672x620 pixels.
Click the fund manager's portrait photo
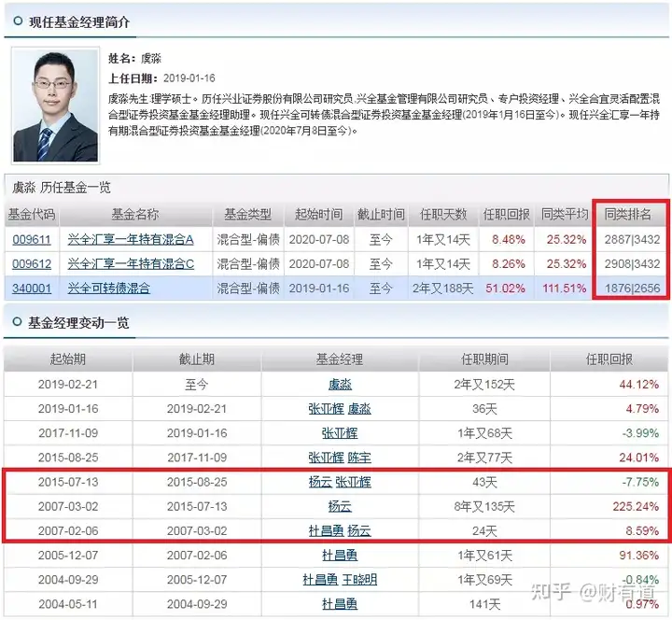pyautogui.click(x=56, y=106)
